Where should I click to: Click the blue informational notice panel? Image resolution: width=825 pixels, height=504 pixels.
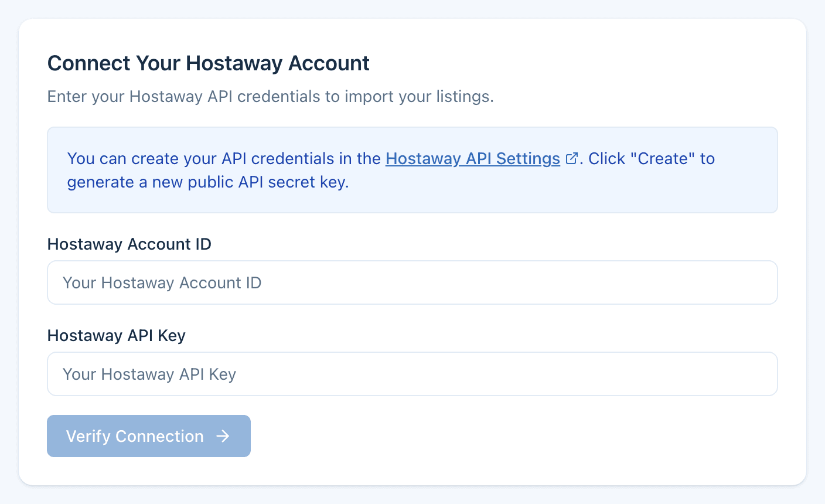(x=412, y=170)
